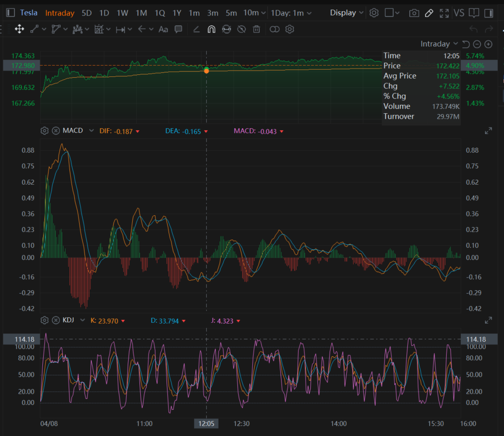This screenshot has width=504, height=436.
Task: Switch to the 1W timeframe
Action: (122, 13)
